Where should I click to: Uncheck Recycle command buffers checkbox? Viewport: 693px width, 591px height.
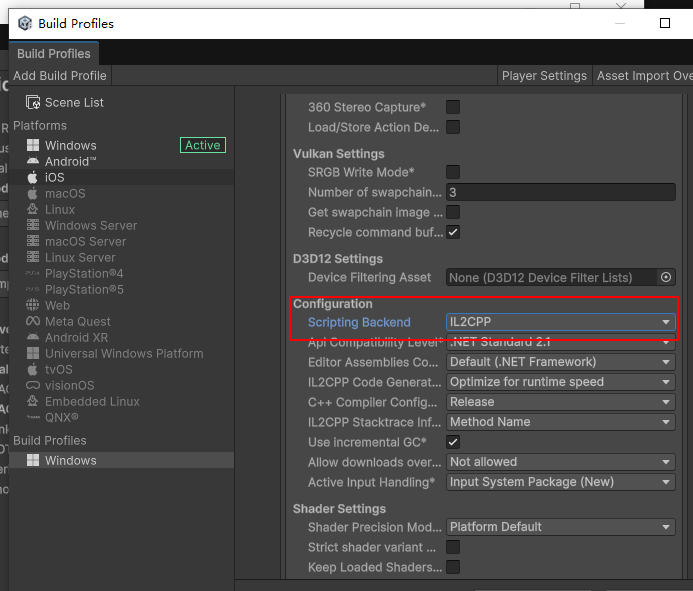[x=453, y=232]
